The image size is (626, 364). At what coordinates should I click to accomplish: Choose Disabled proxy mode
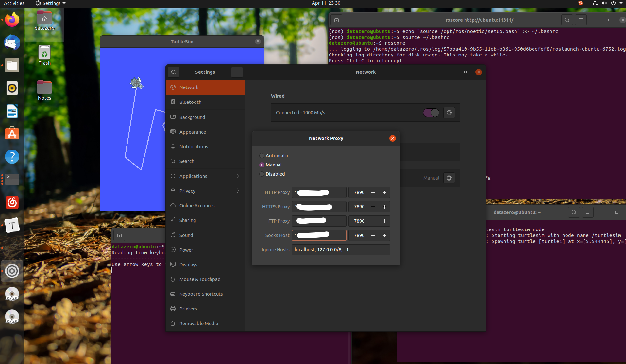pos(262,174)
